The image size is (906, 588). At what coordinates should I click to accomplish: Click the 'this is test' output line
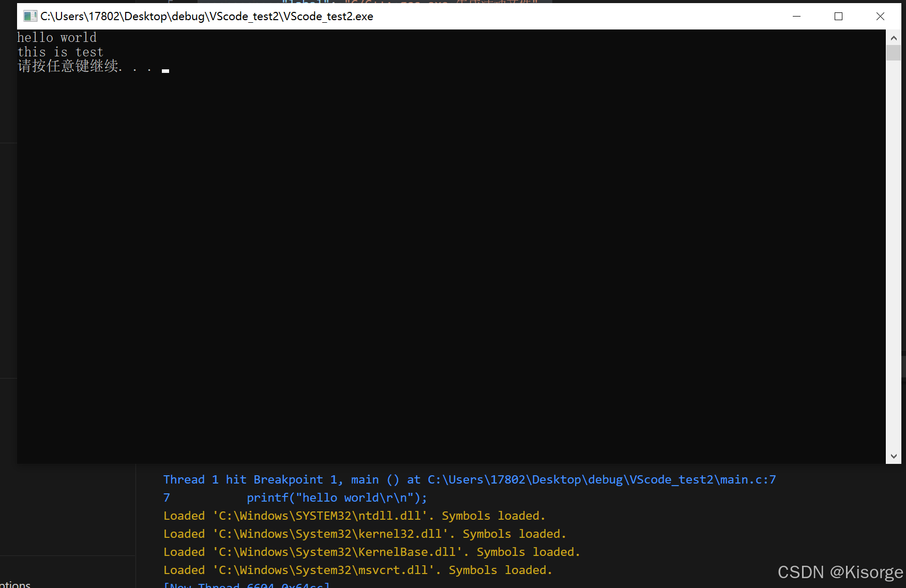[61, 52]
